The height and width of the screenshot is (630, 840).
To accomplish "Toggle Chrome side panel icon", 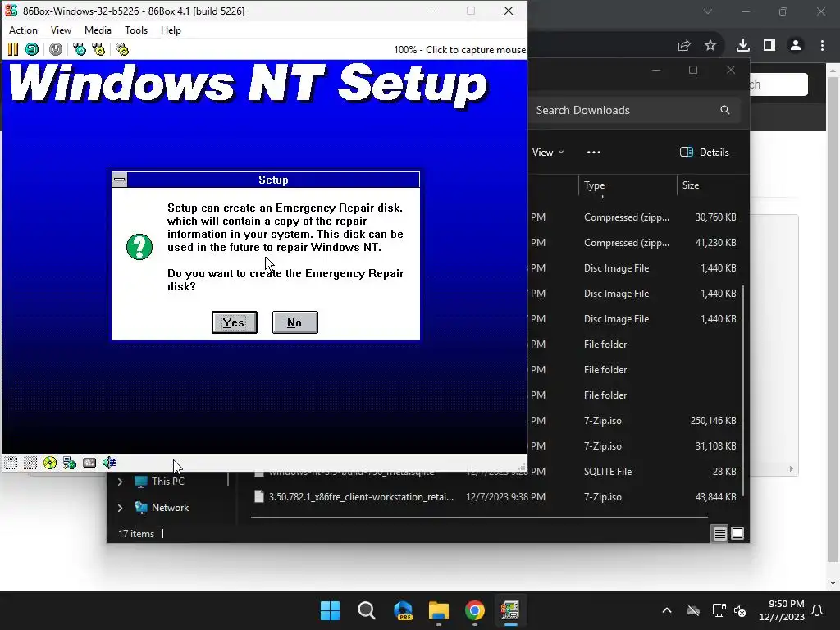I will click(x=769, y=46).
